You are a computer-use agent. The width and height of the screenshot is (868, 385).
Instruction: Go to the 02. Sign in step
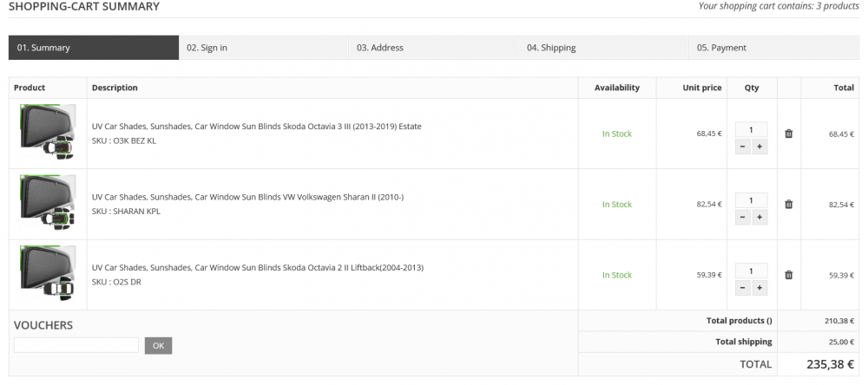[263, 48]
